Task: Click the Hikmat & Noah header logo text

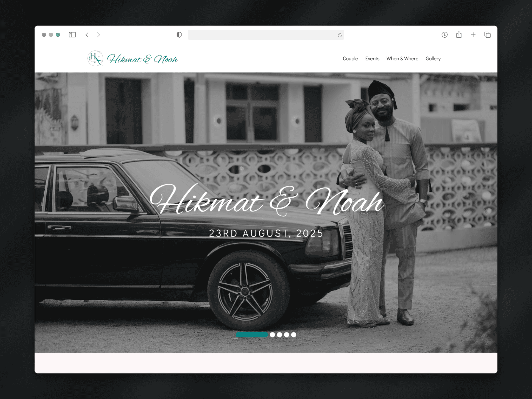Action: (x=142, y=59)
